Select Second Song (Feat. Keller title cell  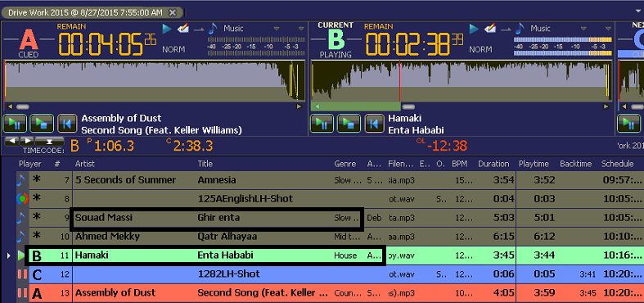[x=262, y=292]
